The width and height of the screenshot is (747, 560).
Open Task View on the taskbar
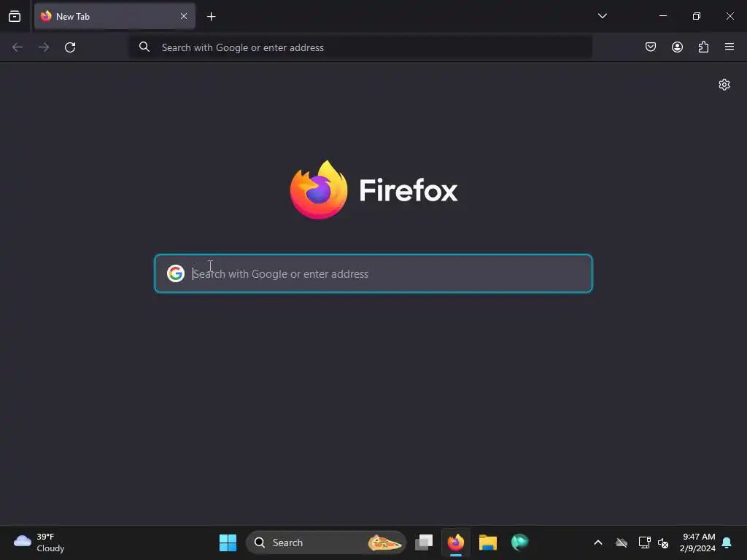tap(424, 542)
